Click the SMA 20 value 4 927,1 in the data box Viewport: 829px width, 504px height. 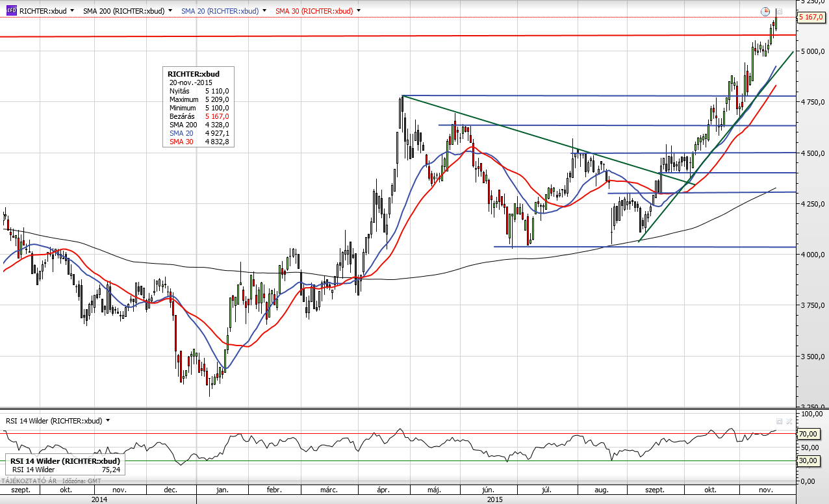point(218,133)
